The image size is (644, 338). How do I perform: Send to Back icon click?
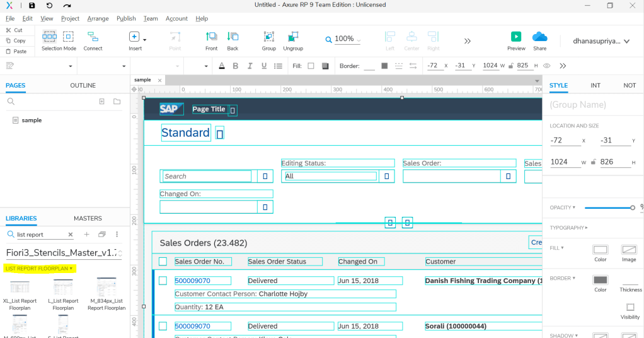233,37
